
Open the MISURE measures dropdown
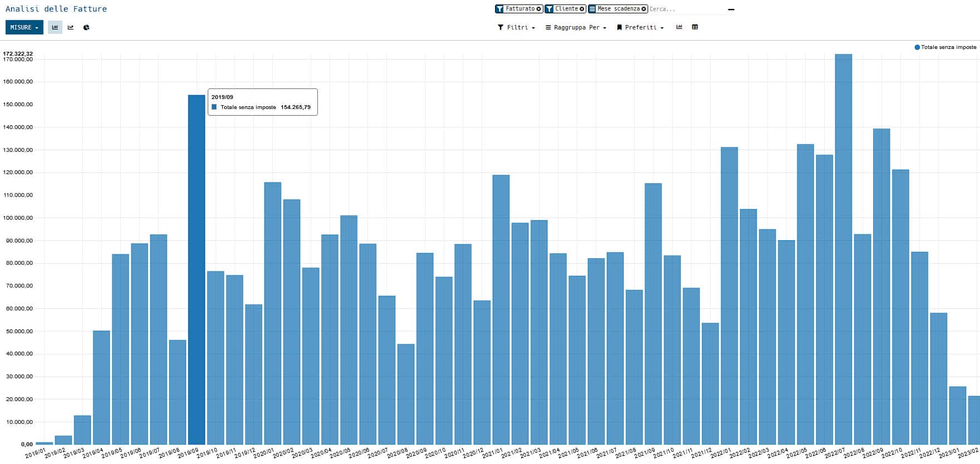tap(24, 27)
